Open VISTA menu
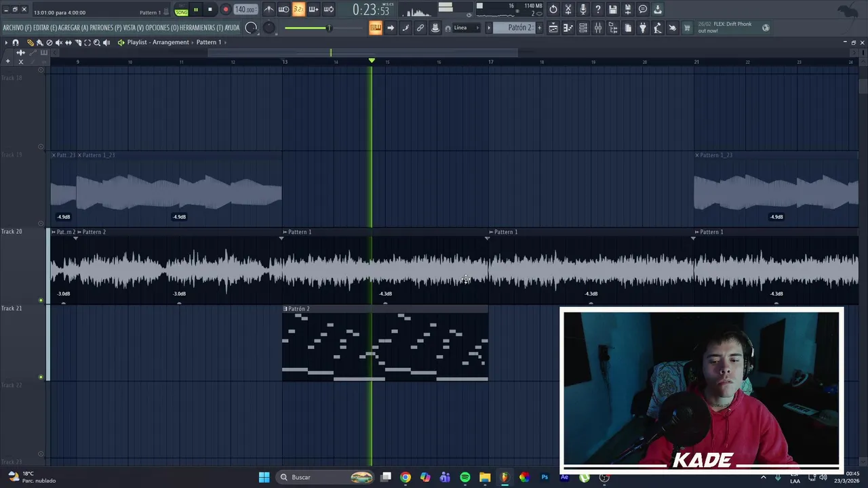Viewport: 868px width, 488px height. coord(134,28)
